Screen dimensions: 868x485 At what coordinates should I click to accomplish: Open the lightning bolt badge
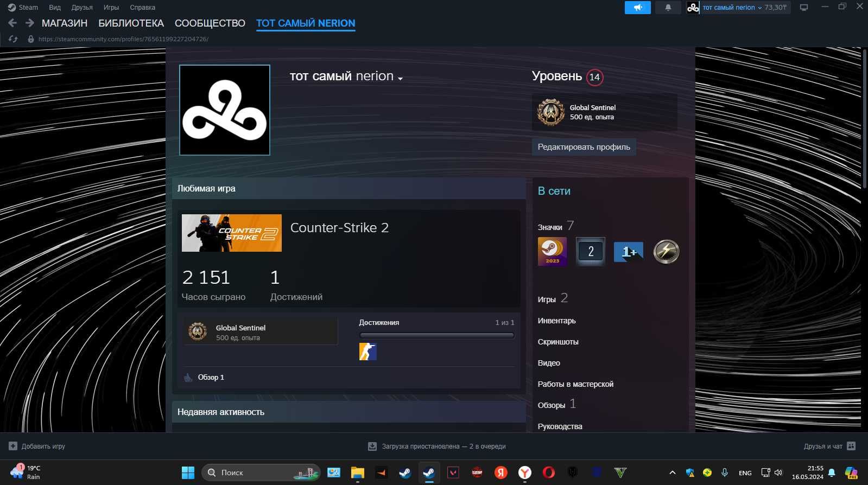(666, 251)
